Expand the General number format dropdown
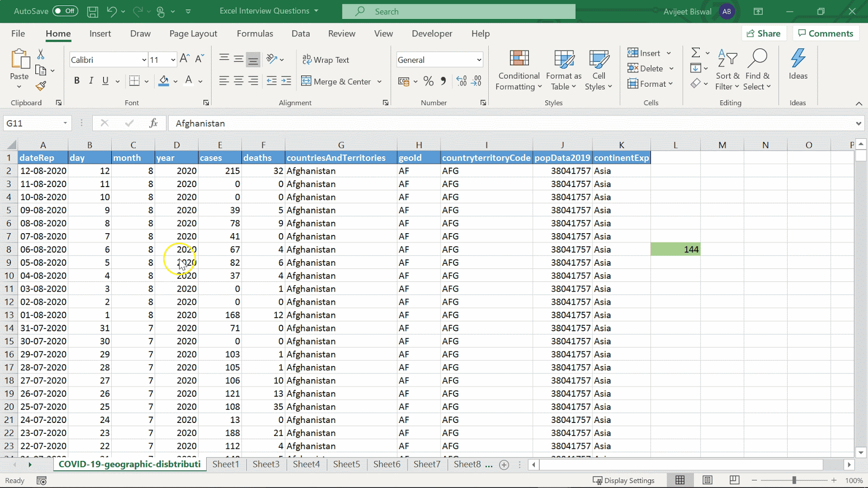Image resolution: width=868 pixels, height=488 pixels. [478, 60]
